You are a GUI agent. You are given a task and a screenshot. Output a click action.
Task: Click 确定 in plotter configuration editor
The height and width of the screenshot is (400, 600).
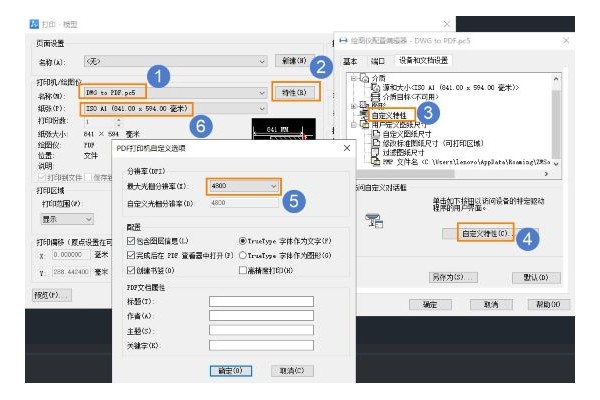point(430,304)
